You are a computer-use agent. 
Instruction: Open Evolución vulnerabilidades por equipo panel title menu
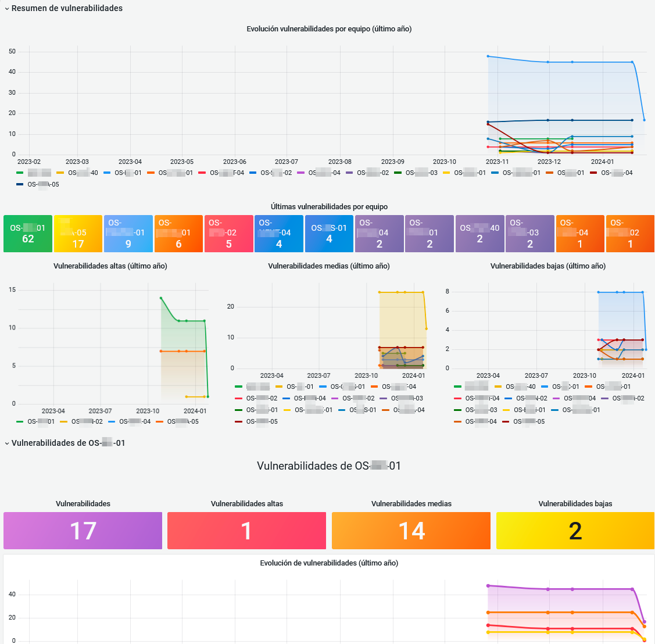click(x=329, y=29)
